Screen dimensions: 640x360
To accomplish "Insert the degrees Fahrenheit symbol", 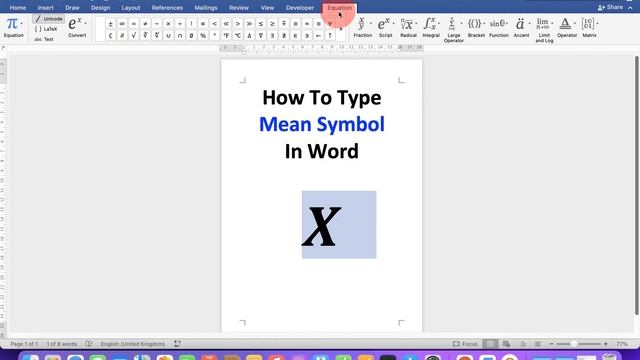I will click(x=226, y=36).
